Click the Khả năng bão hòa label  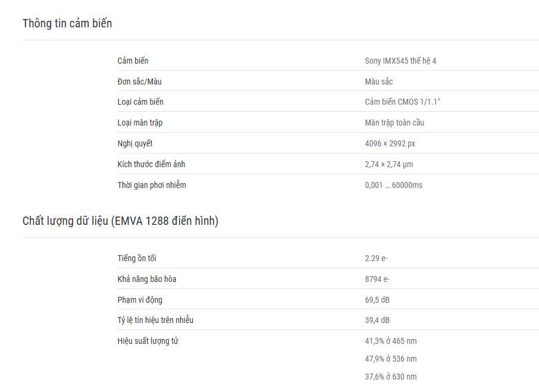(x=147, y=279)
